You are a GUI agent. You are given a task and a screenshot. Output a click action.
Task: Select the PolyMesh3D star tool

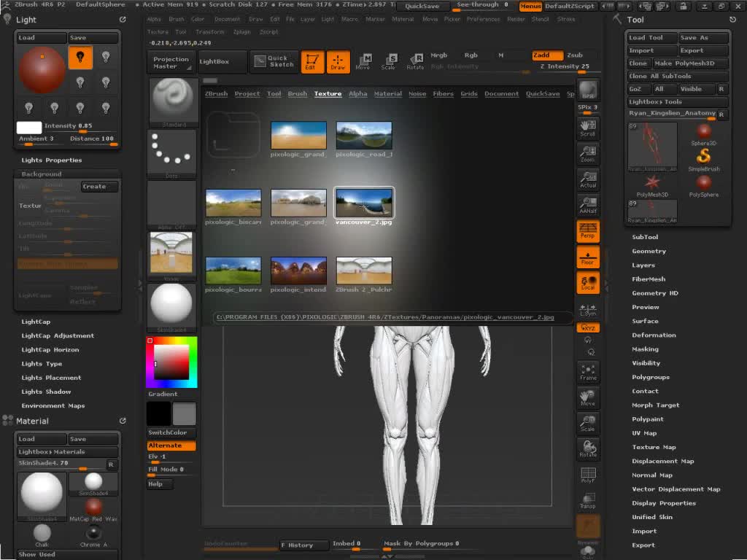(x=651, y=186)
